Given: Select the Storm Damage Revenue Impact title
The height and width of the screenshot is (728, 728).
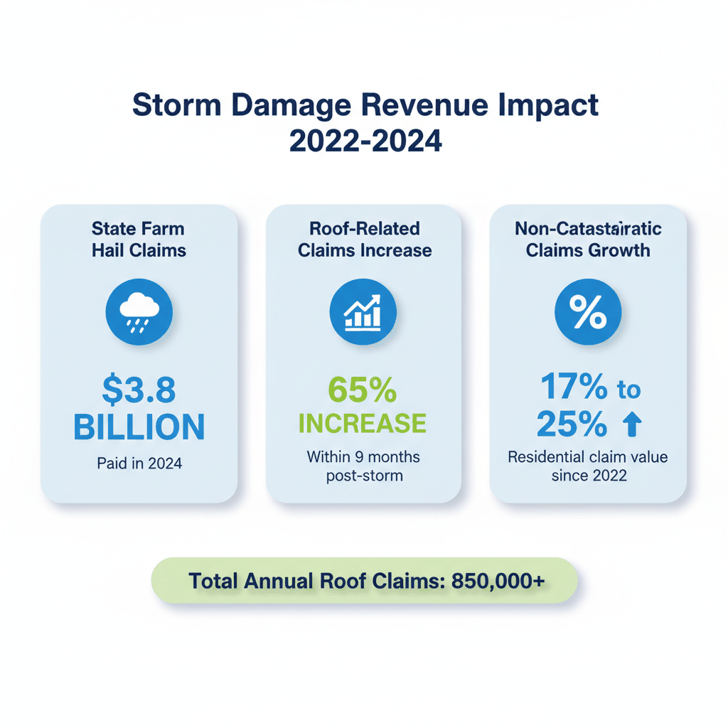Looking at the screenshot, I should click(x=365, y=105).
